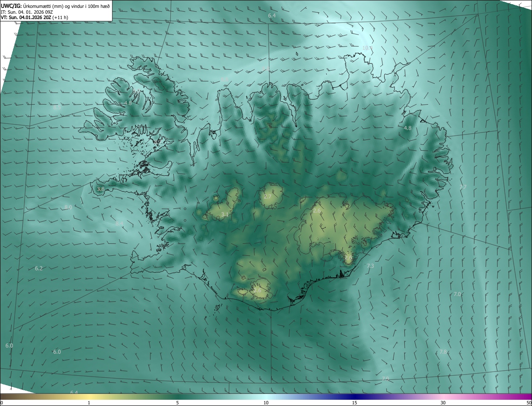The height and width of the screenshot is (406, 532).
Task: Click the 8.5 value label on the map
Action: [57, 107]
